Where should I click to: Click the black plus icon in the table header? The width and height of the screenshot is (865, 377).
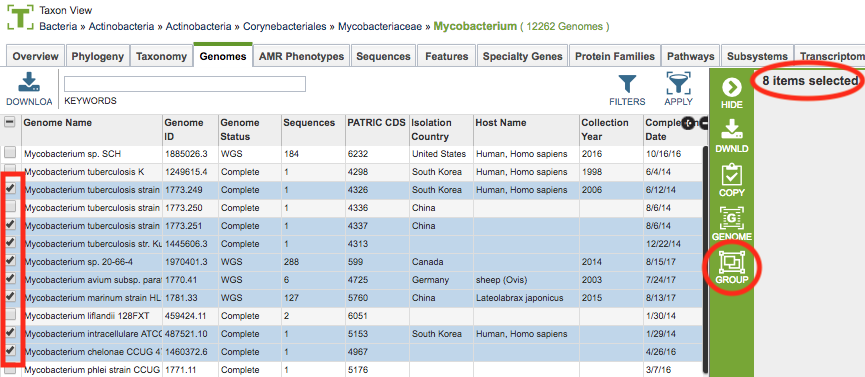click(687, 123)
